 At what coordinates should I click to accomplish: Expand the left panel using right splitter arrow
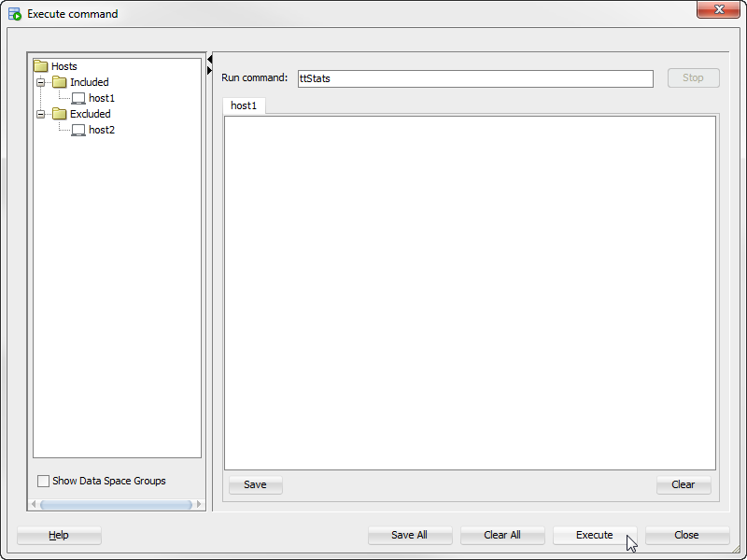[x=209, y=71]
